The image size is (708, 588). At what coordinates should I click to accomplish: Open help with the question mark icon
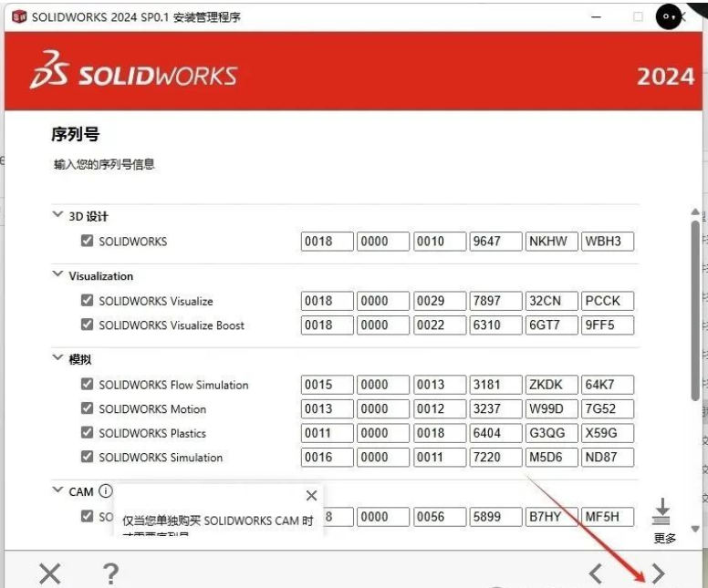click(110, 574)
